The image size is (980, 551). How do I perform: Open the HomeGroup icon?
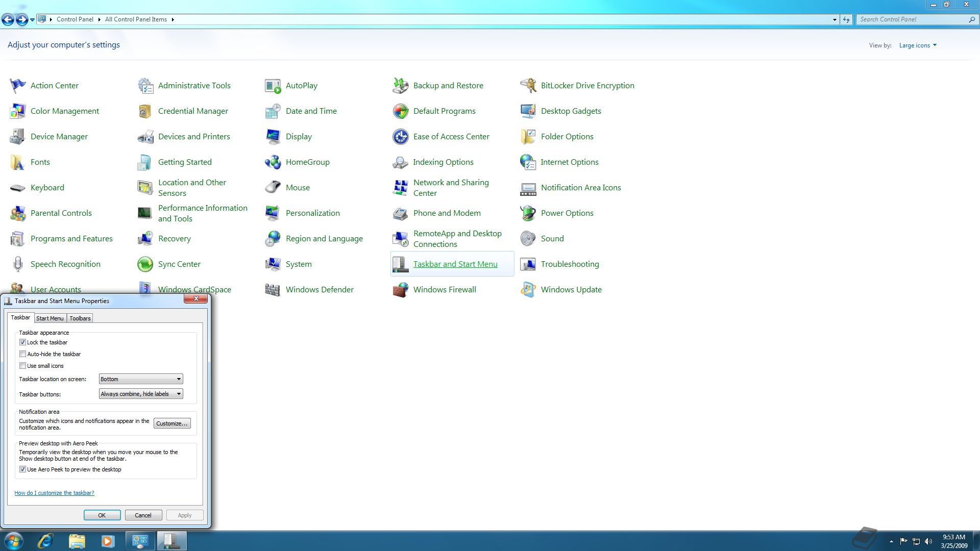(x=273, y=162)
